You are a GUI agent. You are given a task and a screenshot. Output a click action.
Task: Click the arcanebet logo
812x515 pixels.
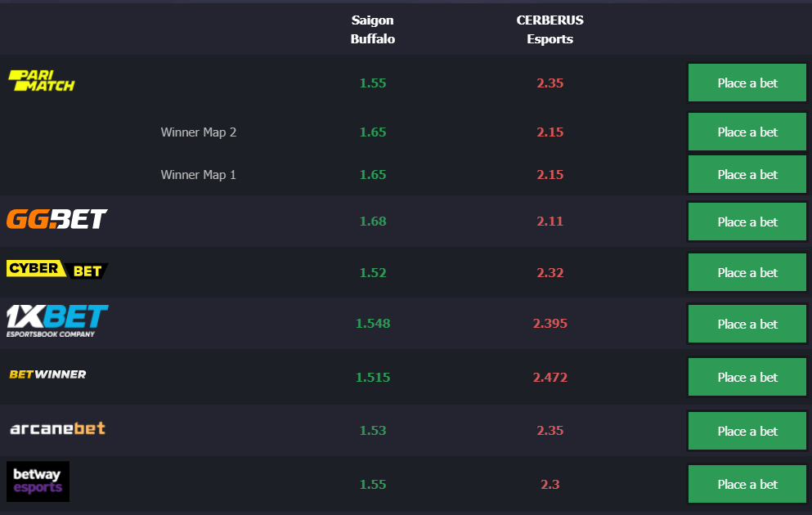click(57, 428)
